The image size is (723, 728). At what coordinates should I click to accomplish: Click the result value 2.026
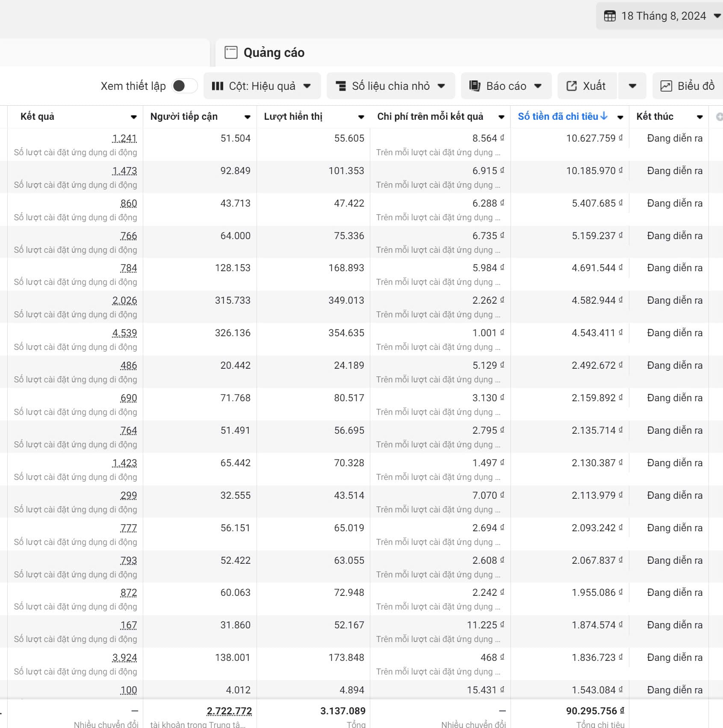(124, 301)
